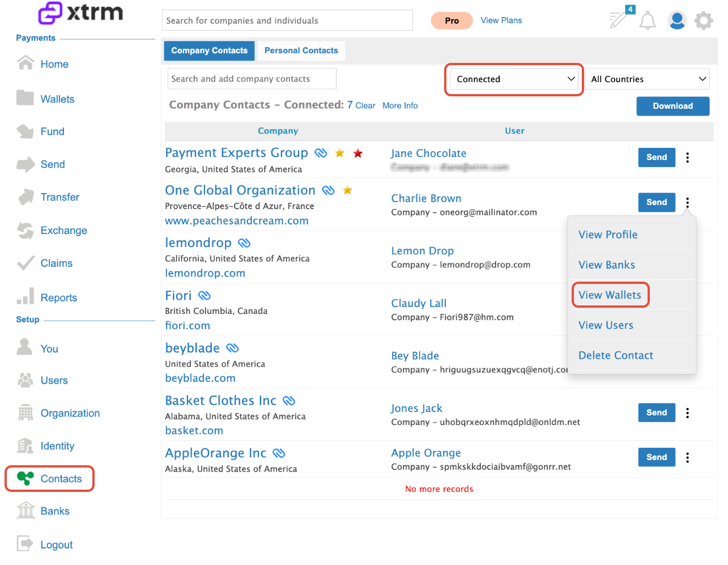Click the Send arrow icon in sidebar
728x565 pixels.
coord(25,164)
